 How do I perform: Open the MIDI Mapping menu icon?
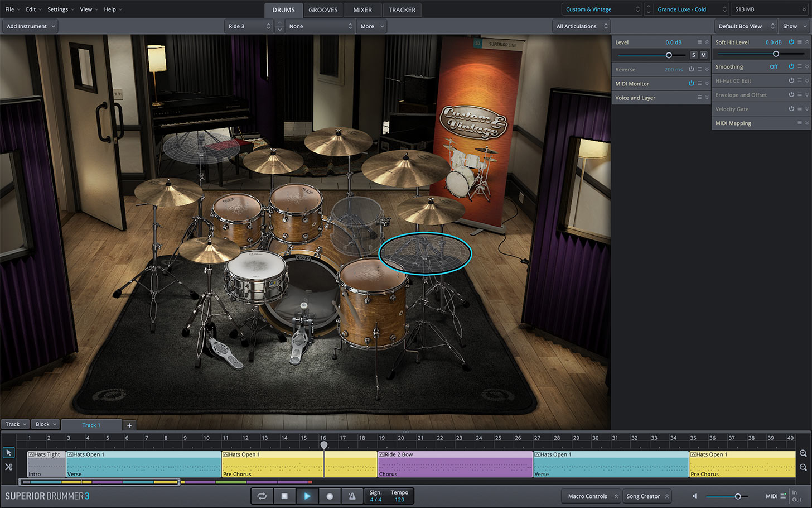[800, 123]
